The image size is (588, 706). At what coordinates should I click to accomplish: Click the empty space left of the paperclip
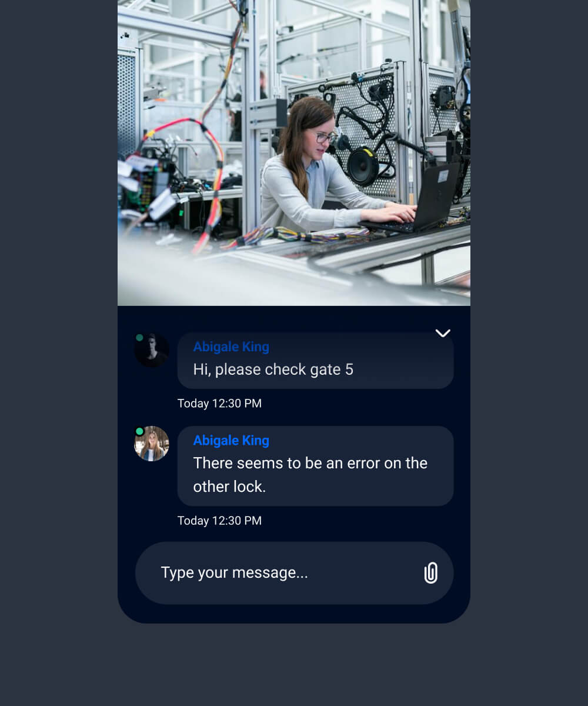[x=365, y=573]
